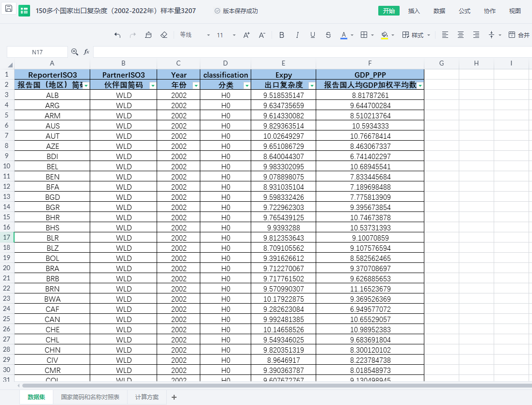Open the 协作 tab
This screenshot has width=532, height=405.
coord(490,11)
